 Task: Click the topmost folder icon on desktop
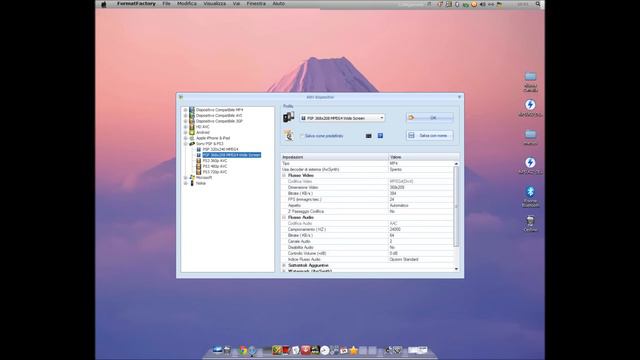[530, 77]
